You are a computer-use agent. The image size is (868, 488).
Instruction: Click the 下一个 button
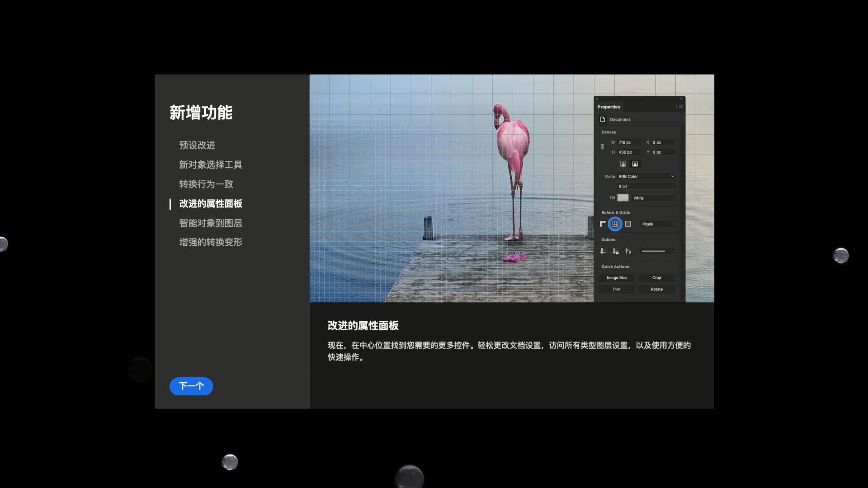click(x=191, y=386)
